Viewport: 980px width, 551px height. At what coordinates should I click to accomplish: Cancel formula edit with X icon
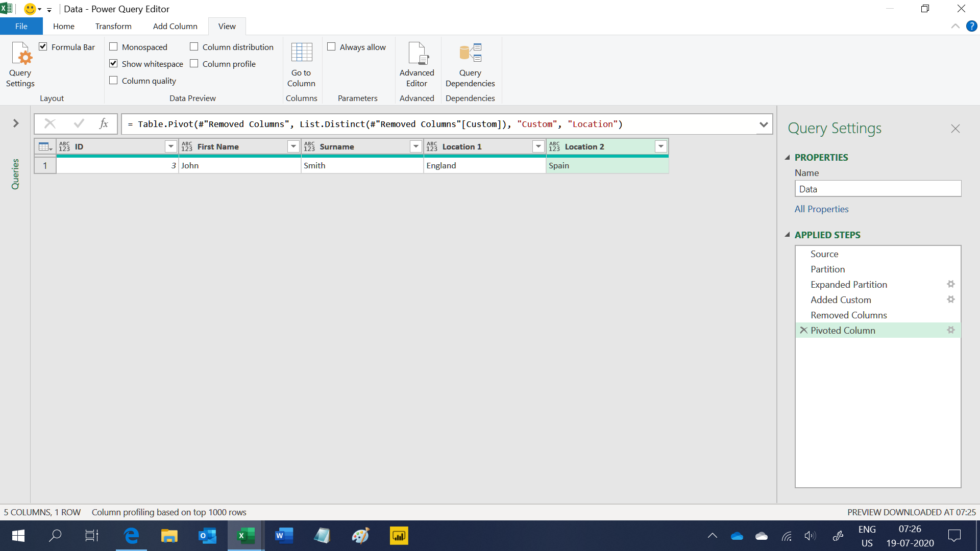[x=50, y=123]
